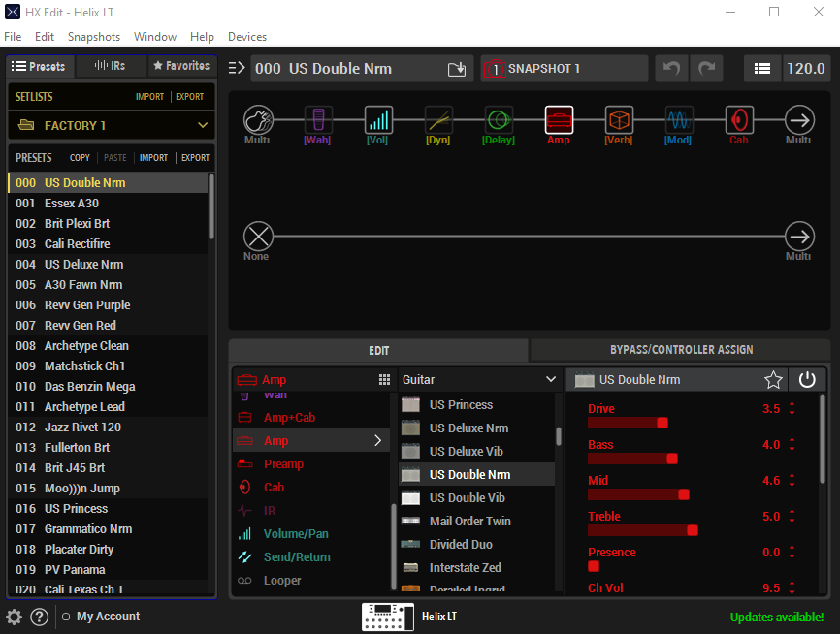840x634 pixels.
Task: Adjust the Presence value stepper
Action: pyautogui.click(x=792, y=552)
